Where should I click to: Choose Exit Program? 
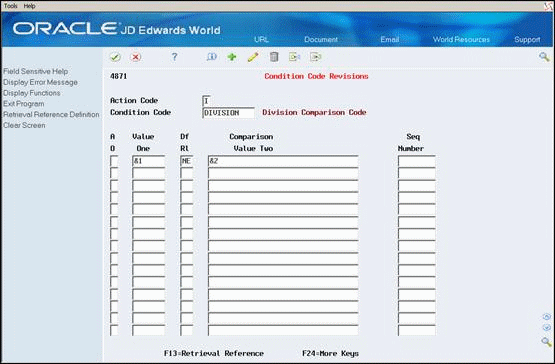tap(24, 104)
